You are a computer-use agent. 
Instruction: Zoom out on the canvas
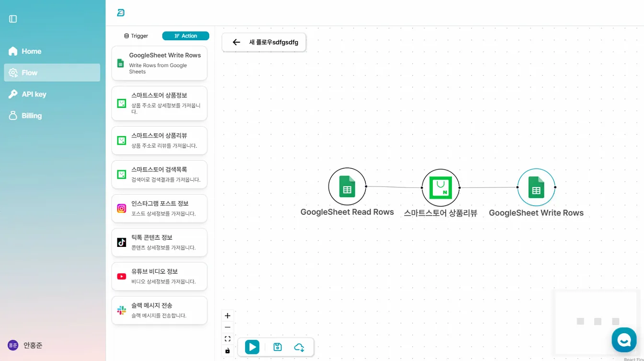point(227,327)
